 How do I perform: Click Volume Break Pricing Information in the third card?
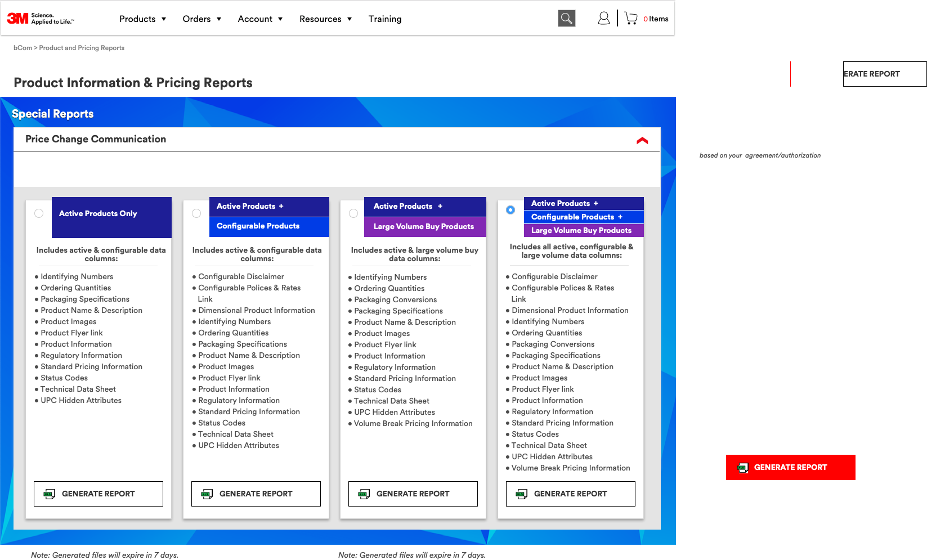(413, 423)
